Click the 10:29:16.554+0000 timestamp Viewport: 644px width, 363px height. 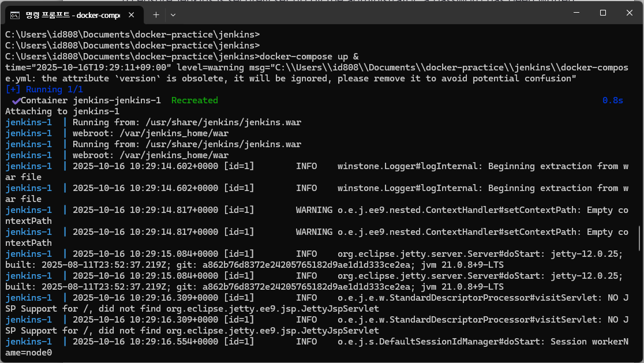tap(174, 341)
